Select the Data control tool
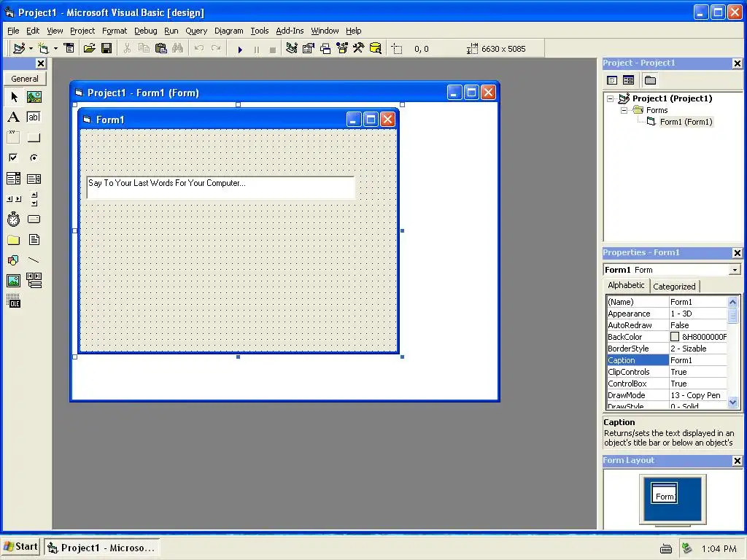The width and height of the screenshot is (747, 560). coord(34,281)
